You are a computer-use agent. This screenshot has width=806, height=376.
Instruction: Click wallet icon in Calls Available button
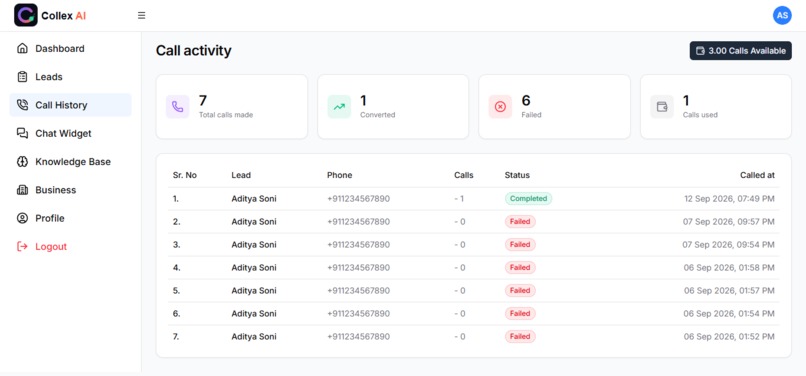point(700,51)
